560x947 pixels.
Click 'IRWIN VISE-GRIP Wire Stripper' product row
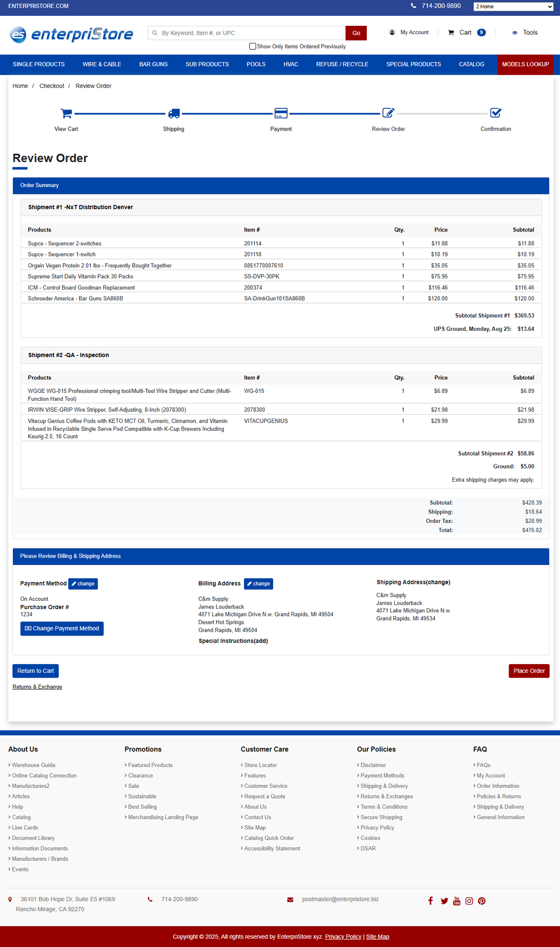281,410
